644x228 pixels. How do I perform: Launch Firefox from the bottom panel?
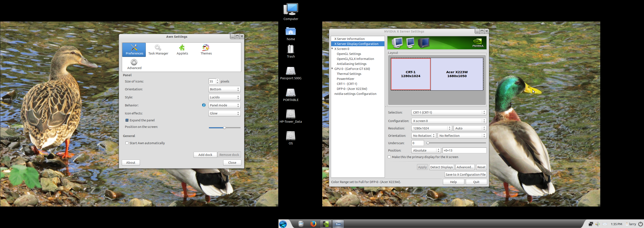313,224
